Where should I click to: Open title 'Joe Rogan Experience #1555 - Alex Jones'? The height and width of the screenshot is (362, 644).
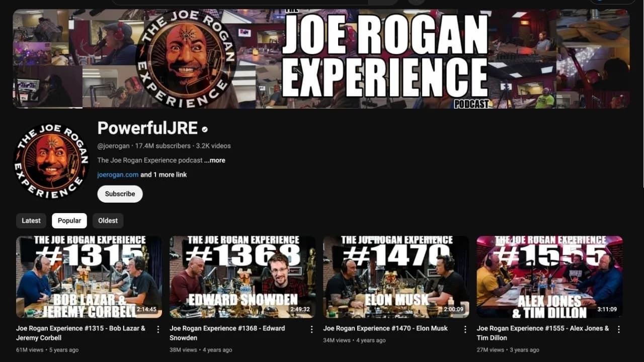point(543,333)
